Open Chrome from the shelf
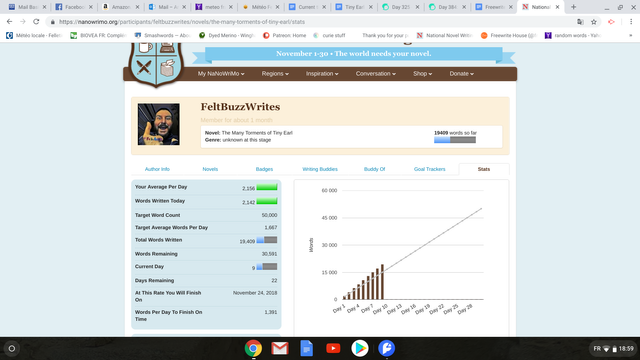The width and height of the screenshot is (640, 360). tap(253, 348)
